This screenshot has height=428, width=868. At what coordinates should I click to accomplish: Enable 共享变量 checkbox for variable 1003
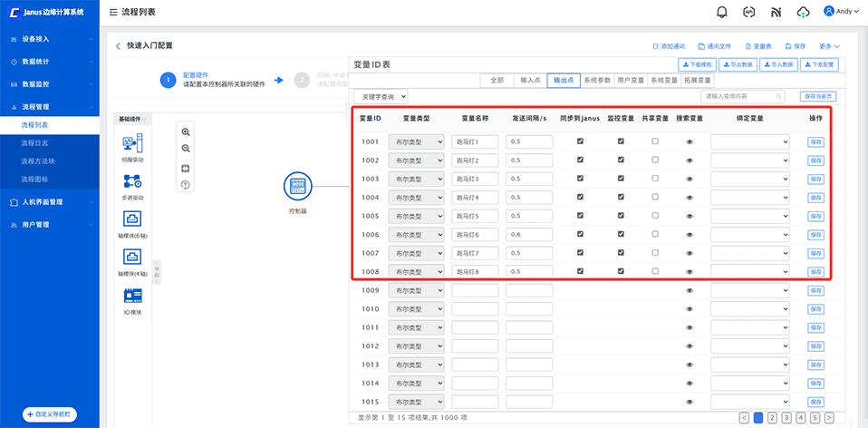click(655, 179)
